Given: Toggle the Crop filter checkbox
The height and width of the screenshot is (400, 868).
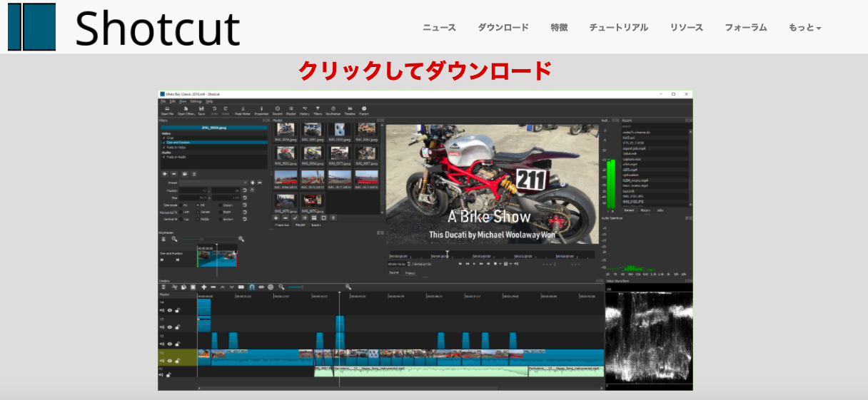Looking at the screenshot, I should click(x=163, y=138).
